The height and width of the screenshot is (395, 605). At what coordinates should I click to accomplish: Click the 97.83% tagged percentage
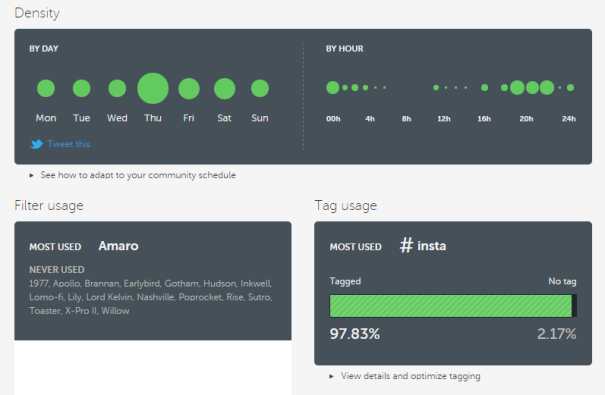coord(355,334)
